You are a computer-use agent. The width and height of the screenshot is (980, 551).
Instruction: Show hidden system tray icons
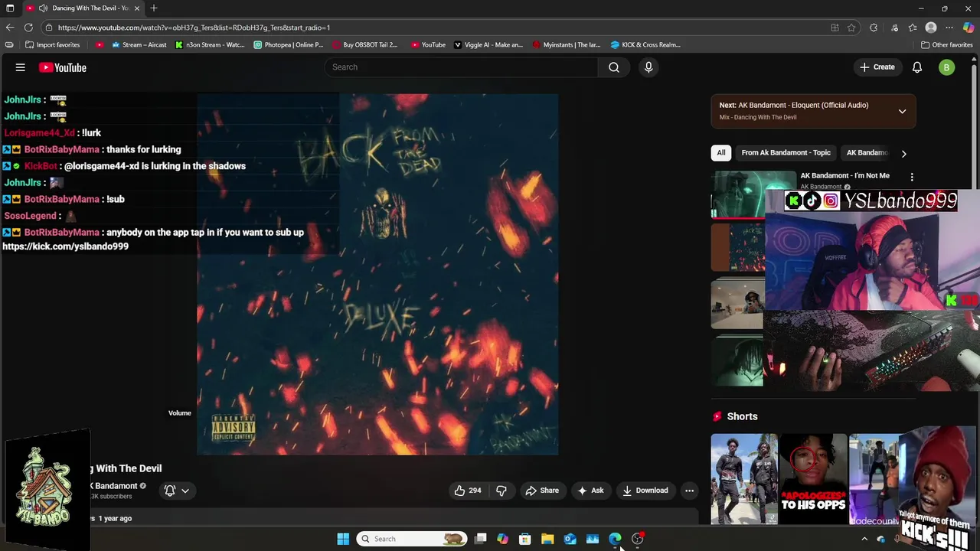coord(864,539)
